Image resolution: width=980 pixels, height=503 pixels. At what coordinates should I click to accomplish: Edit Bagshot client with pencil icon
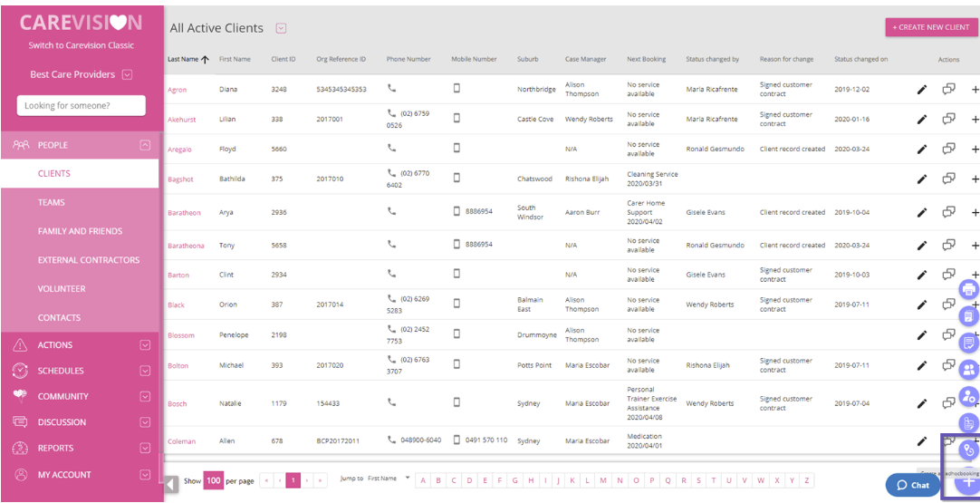(921, 179)
